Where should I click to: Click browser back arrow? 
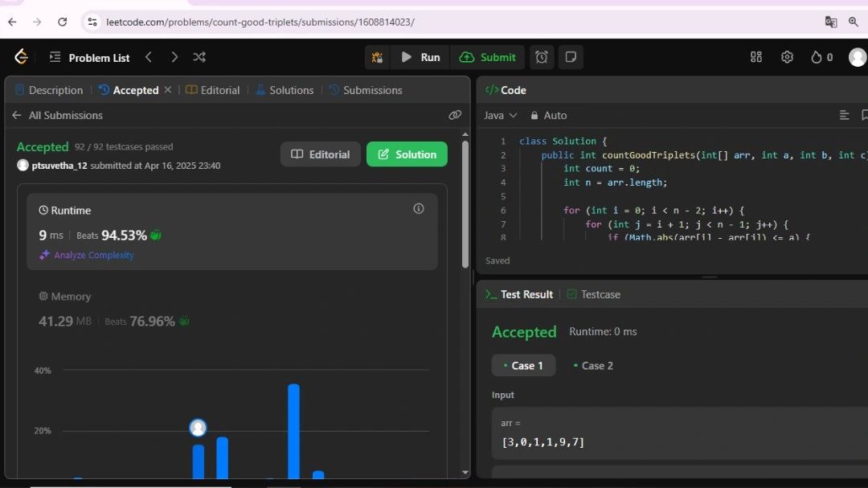tap(12, 22)
